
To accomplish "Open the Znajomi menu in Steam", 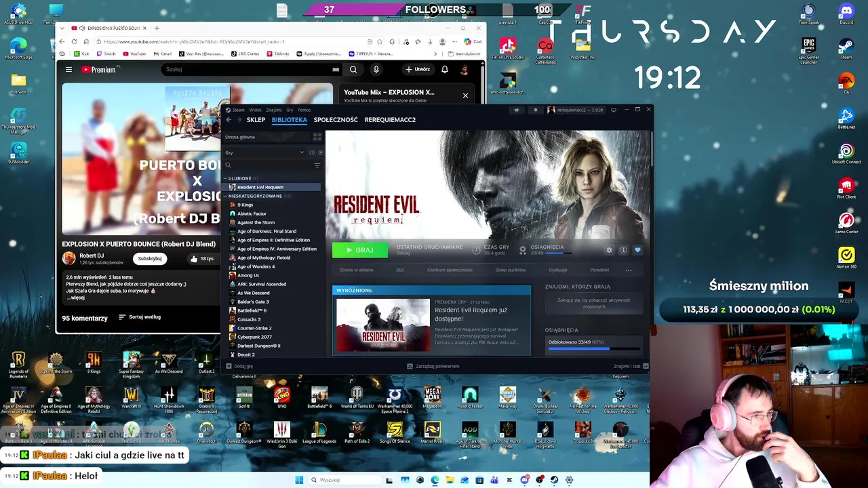I will [x=274, y=110].
